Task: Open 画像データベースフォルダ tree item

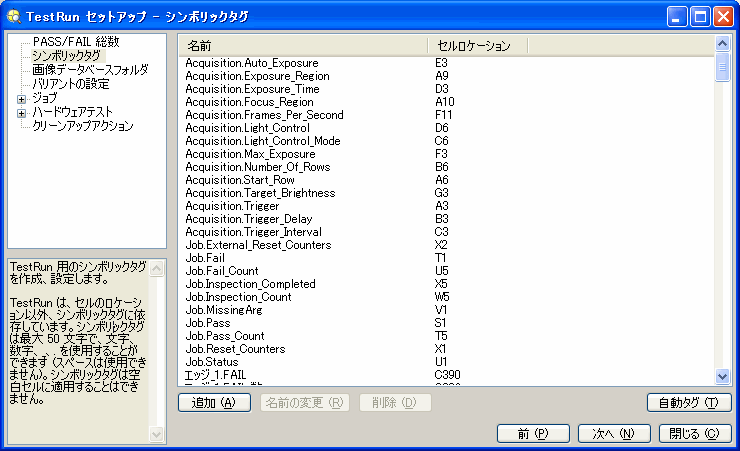Action: pos(90,70)
